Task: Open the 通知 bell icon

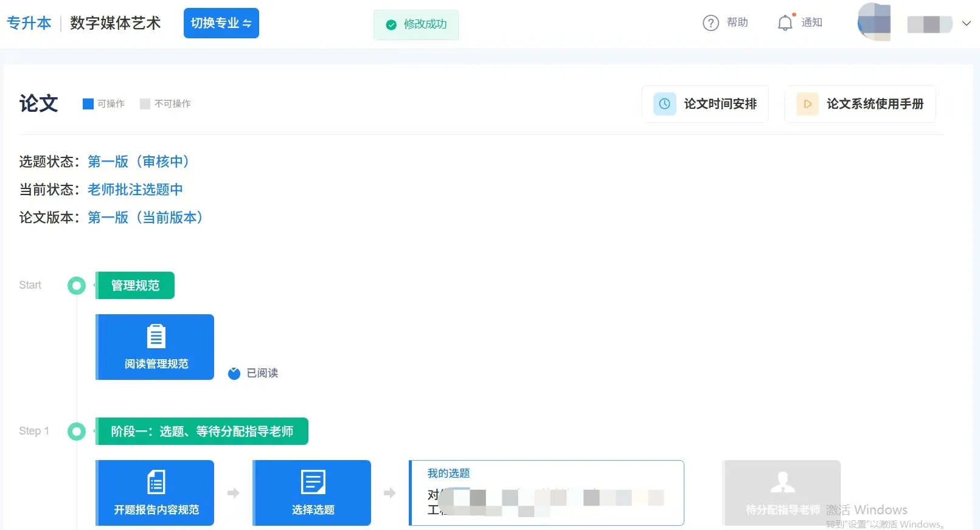Action: tap(785, 23)
